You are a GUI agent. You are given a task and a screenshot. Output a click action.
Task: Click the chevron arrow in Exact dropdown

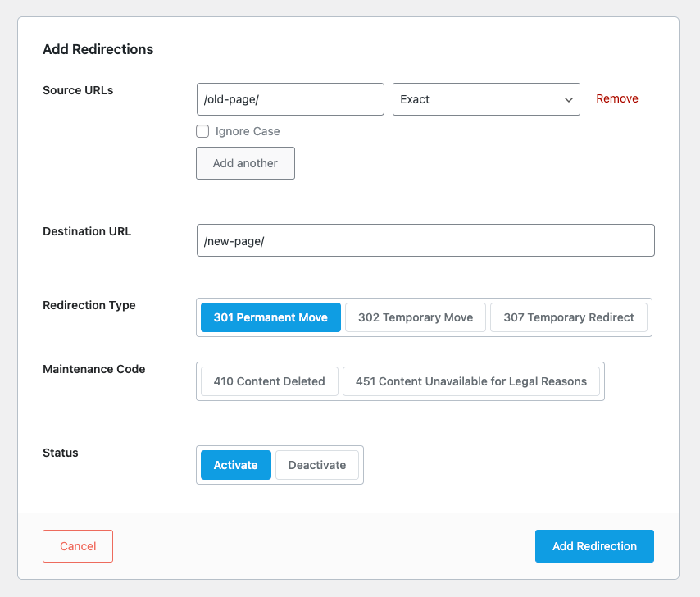pyautogui.click(x=568, y=99)
